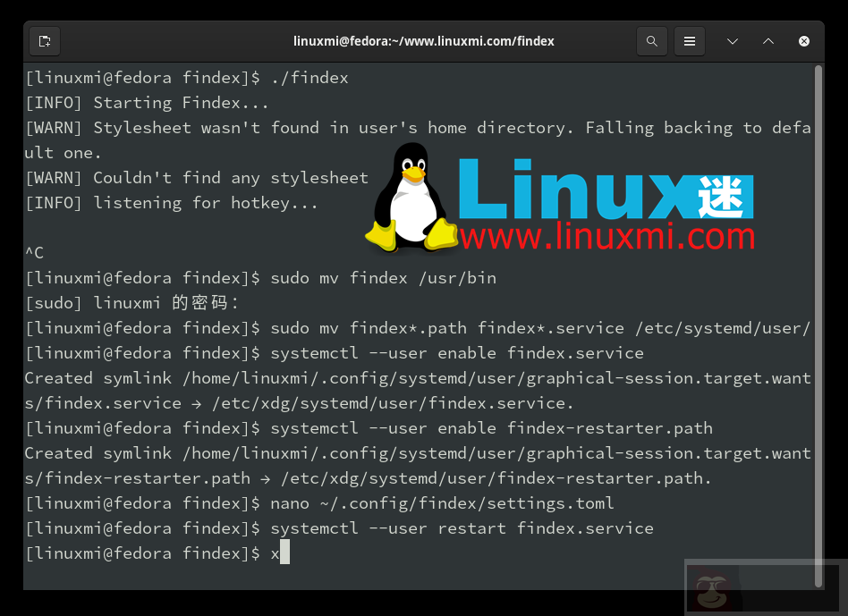The height and width of the screenshot is (616, 848).
Task: Click the blinking terminal cursor block
Action: click(x=284, y=553)
